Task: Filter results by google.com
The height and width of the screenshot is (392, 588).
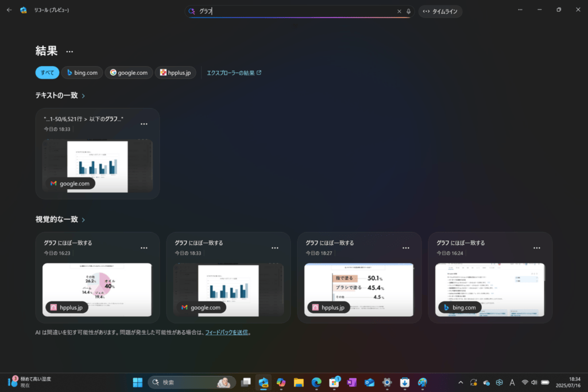Action: tap(129, 72)
